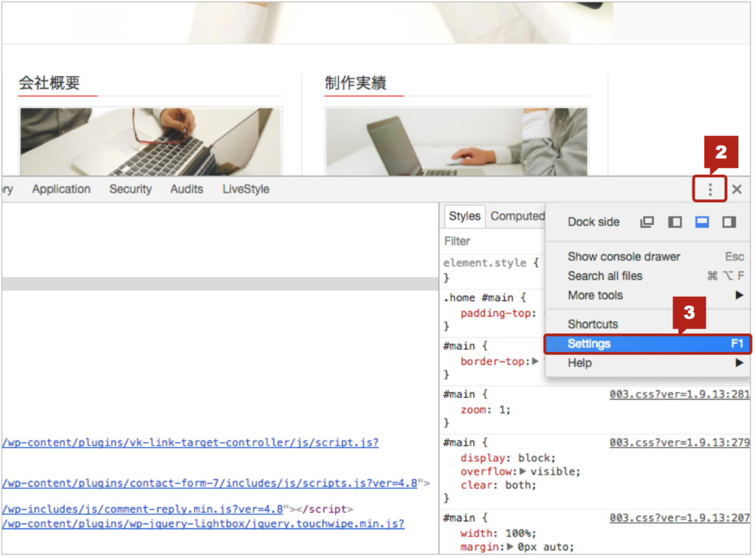
Task: Expand the overflow property triangle
Action: (x=522, y=472)
